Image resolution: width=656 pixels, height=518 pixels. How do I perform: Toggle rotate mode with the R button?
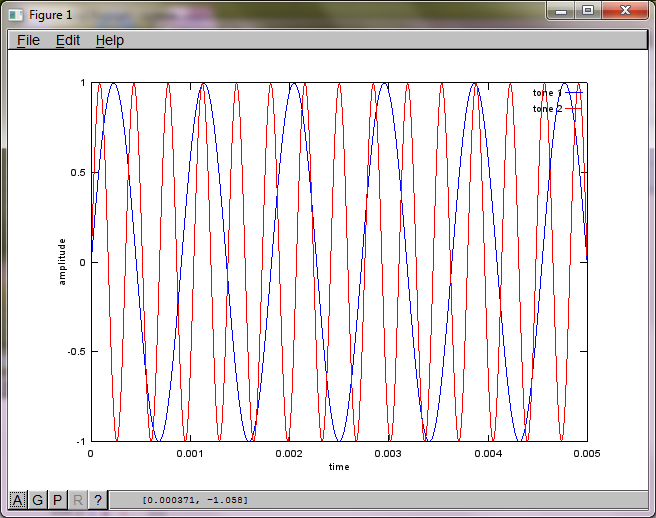(78, 500)
